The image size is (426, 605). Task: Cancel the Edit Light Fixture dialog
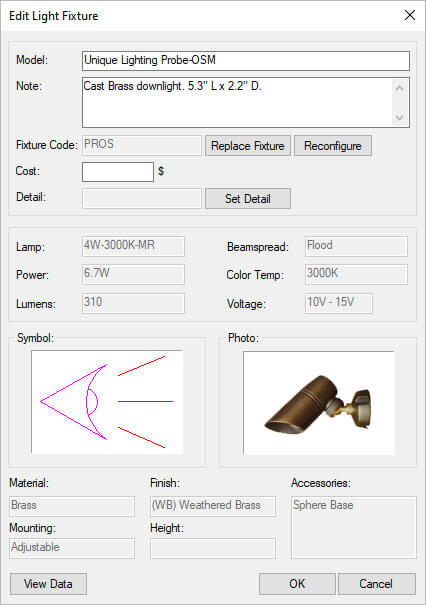tap(377, 584)
